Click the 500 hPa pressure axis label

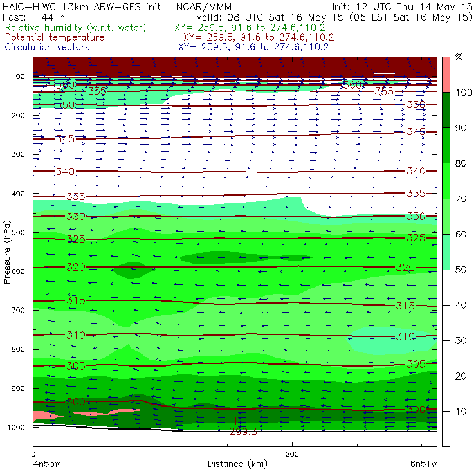click(x=18, y=233)
